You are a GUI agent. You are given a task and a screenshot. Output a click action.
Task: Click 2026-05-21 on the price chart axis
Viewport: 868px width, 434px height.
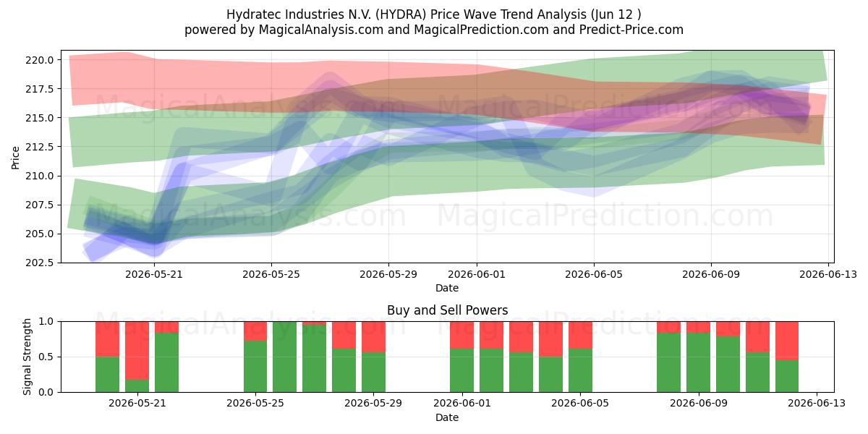(x=154, y=274)
